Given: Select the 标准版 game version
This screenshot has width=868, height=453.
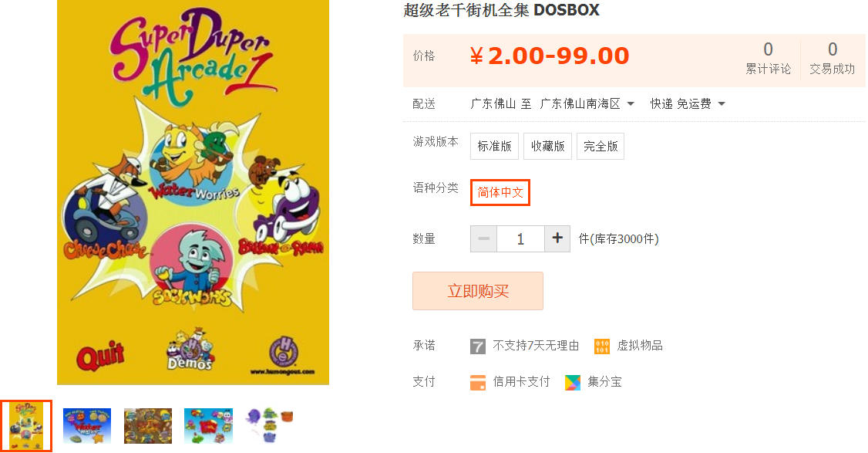Looking at the screenshot, I should tap(494, 147).
